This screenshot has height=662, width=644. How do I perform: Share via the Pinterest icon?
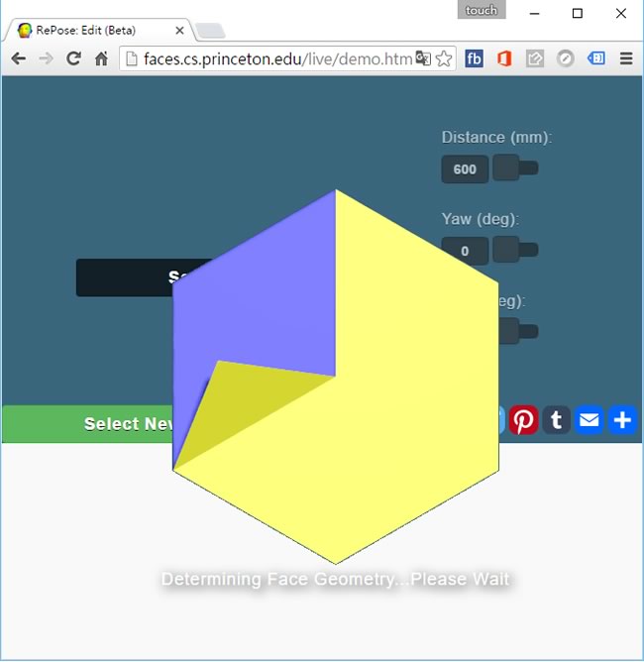click(x=523, y=420)
